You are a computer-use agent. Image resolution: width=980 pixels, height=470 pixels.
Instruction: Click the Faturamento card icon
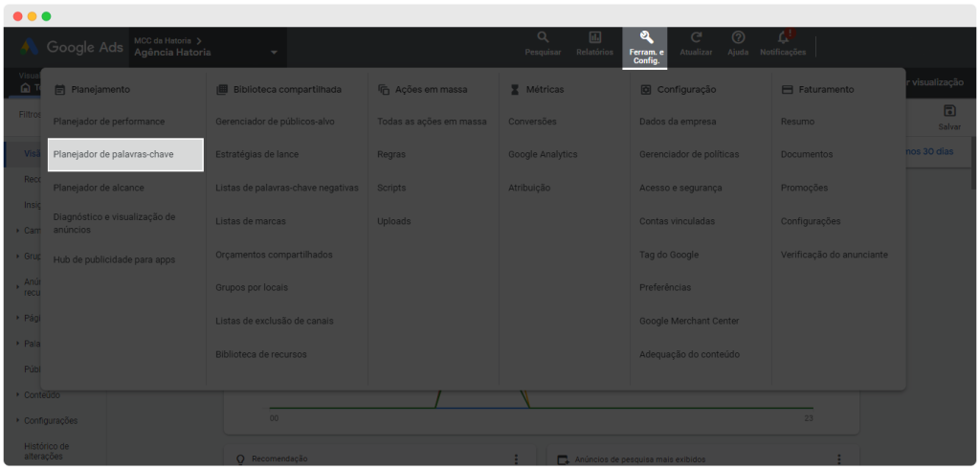788,90
